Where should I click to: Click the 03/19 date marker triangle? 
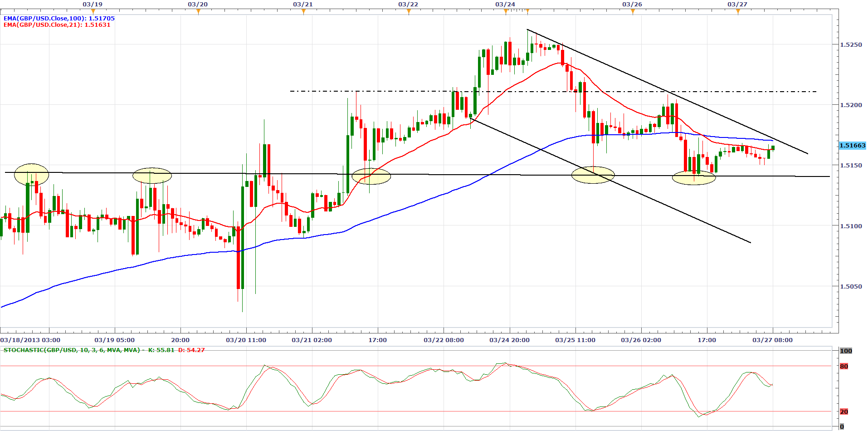(x=93, y=12)
